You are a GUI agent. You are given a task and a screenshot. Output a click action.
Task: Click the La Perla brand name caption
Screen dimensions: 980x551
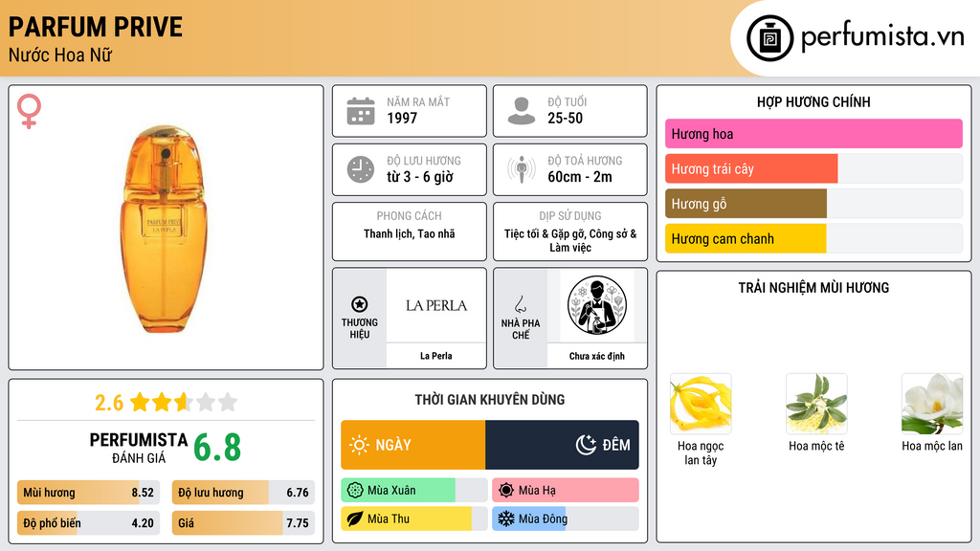(x=435, y=356)
